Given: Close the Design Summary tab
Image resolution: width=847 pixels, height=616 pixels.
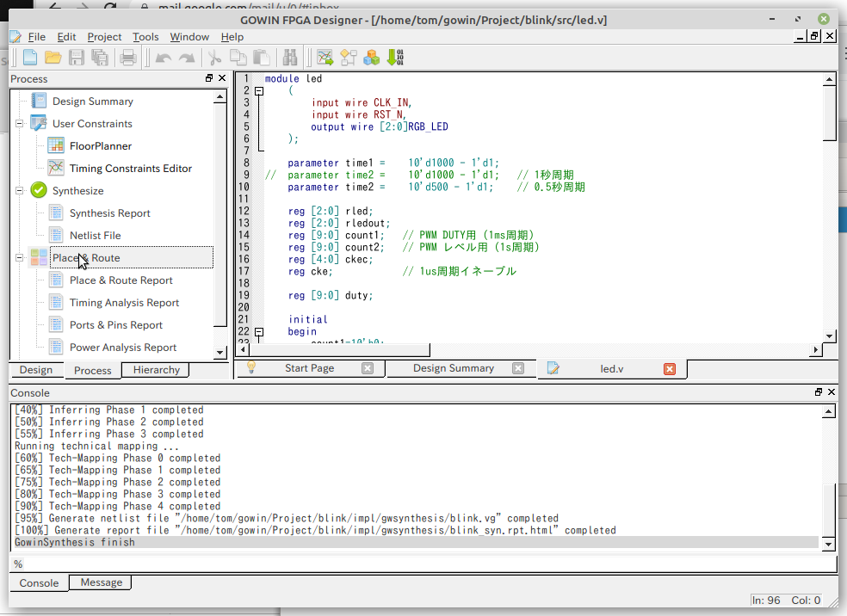Looking at the screenshot, I should click(x=518, y=368).
